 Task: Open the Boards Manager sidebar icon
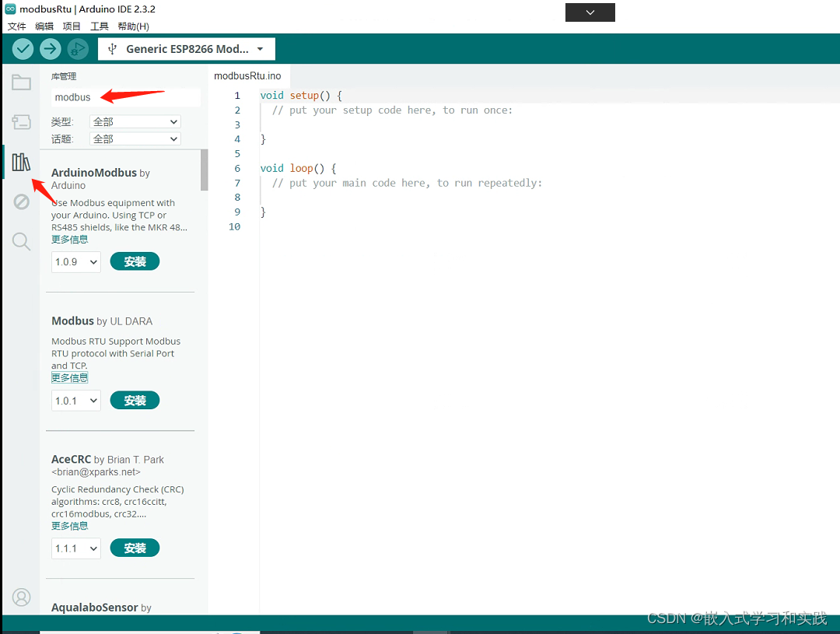coord(22,122)
